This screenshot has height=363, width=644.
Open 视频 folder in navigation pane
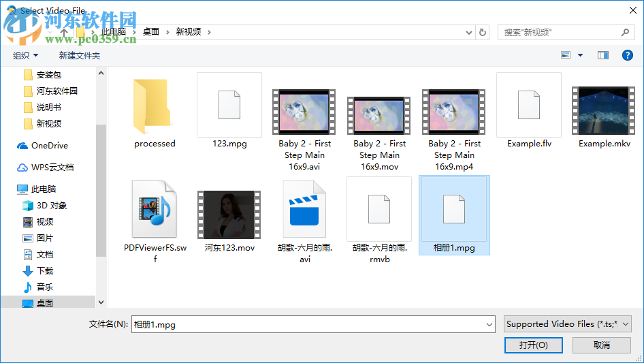tap(38, 222)
